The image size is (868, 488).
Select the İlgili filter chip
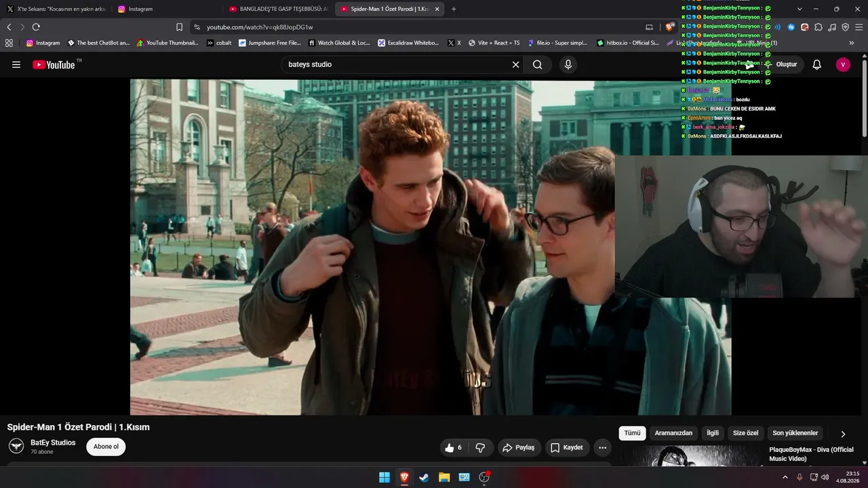click(x=713, y=433)
